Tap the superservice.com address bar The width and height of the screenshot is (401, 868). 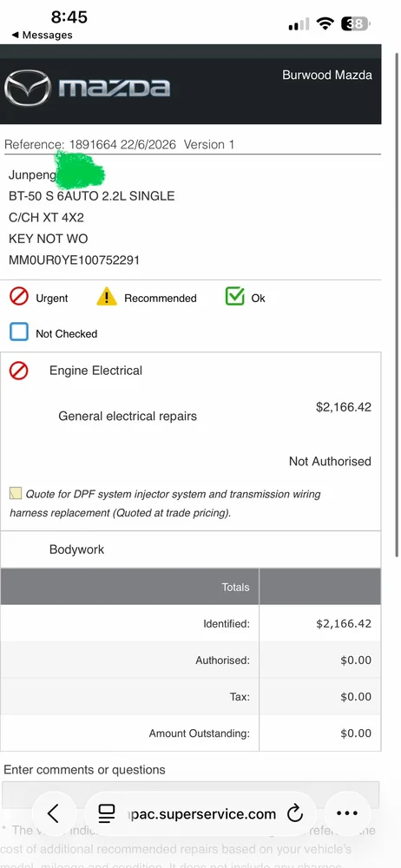tap(200, 814)
